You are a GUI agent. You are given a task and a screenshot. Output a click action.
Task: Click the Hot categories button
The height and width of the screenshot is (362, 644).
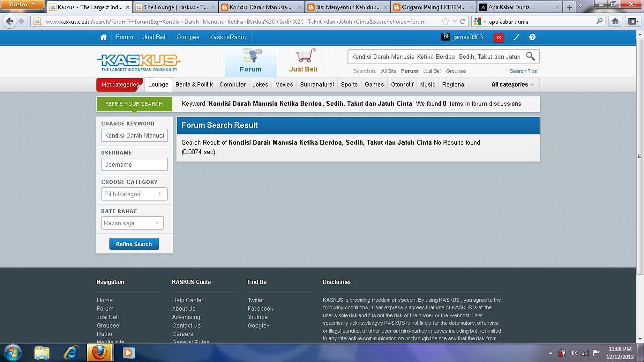120,85
